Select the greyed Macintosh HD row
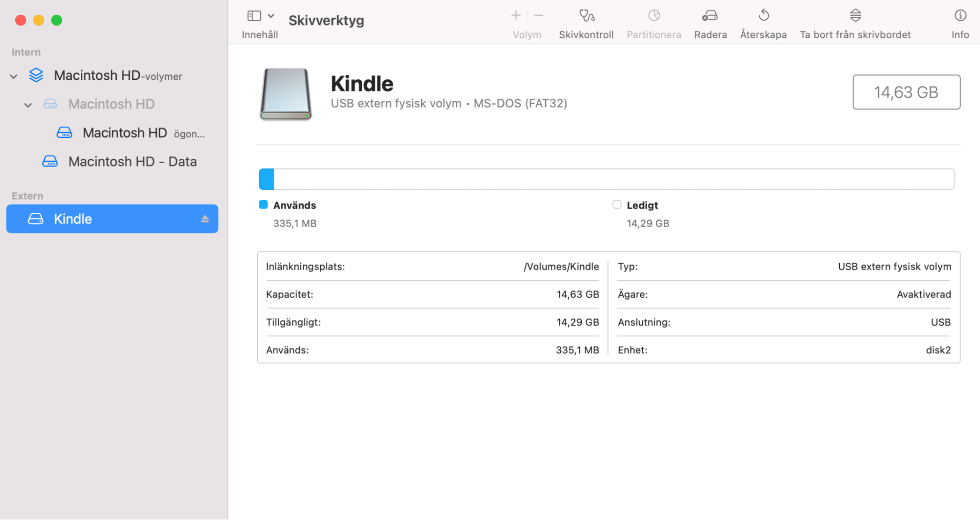The width and height of the screenshot is (980, 520). (x=112, y=104)
